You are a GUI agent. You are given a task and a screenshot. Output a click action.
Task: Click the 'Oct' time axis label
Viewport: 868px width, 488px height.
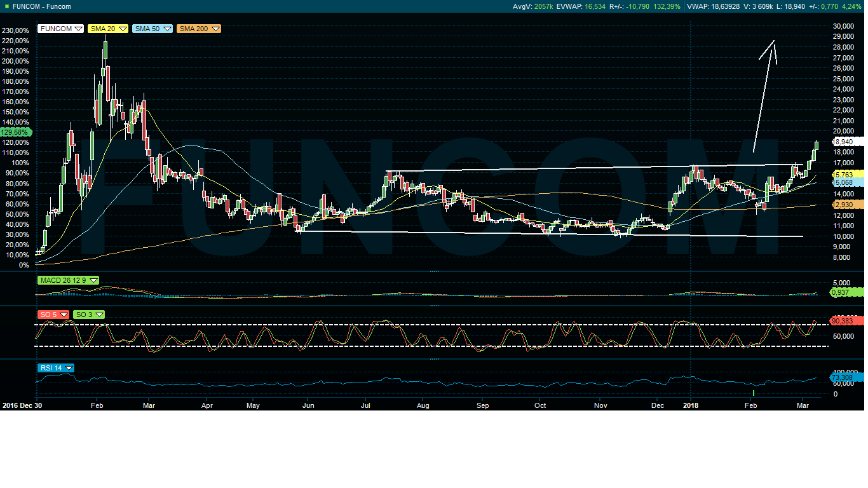coord(540,405)
